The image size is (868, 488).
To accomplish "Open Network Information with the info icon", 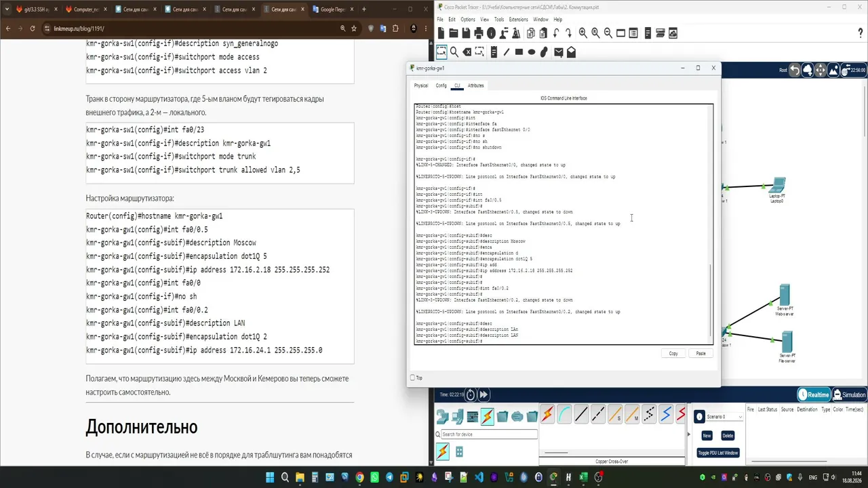I will [x=492, y=33].
